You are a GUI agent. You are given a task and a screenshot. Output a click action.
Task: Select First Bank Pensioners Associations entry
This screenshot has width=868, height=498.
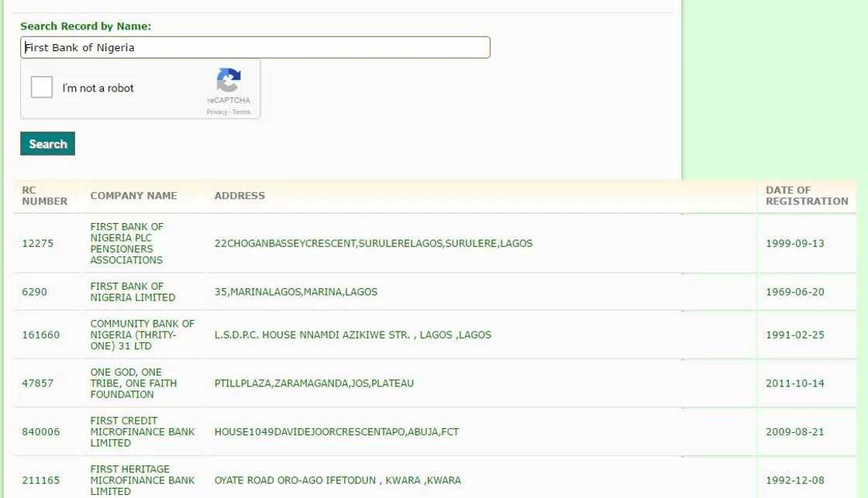(x=127, y=243)
